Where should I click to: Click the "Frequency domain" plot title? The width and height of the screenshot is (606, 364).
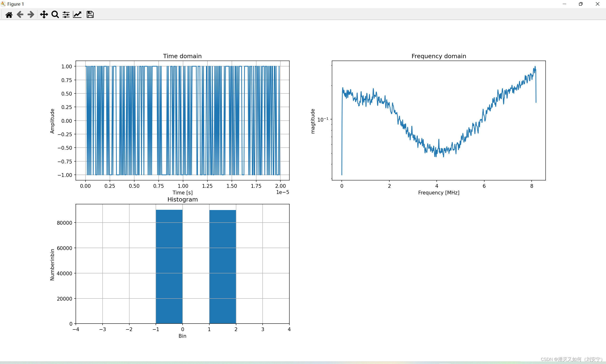click(x=439, y=56)
